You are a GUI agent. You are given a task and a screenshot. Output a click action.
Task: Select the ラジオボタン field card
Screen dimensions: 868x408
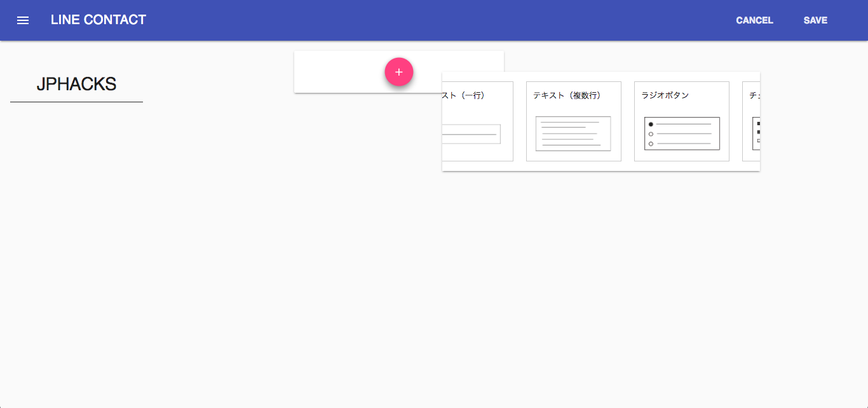pyautogui.click(x=682, y=121)
